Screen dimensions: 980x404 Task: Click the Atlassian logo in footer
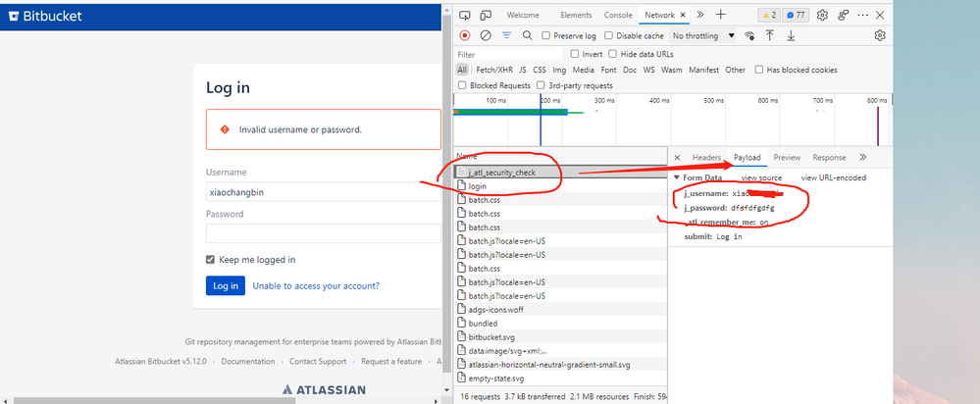(324, 389)
